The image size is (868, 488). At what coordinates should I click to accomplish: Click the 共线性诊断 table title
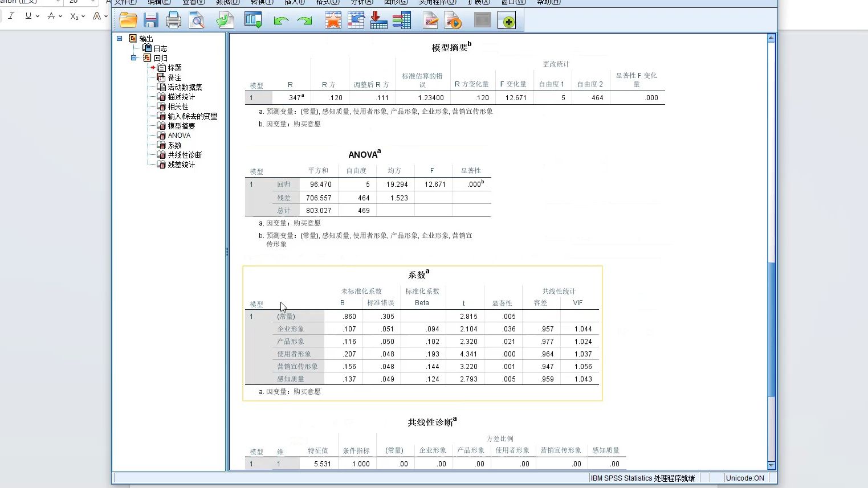[x=432, y=421]
